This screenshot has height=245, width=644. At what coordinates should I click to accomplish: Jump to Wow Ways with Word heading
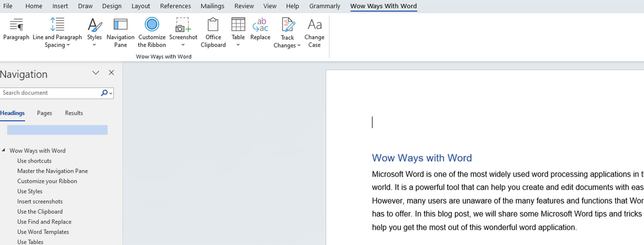tap(37, 150)
